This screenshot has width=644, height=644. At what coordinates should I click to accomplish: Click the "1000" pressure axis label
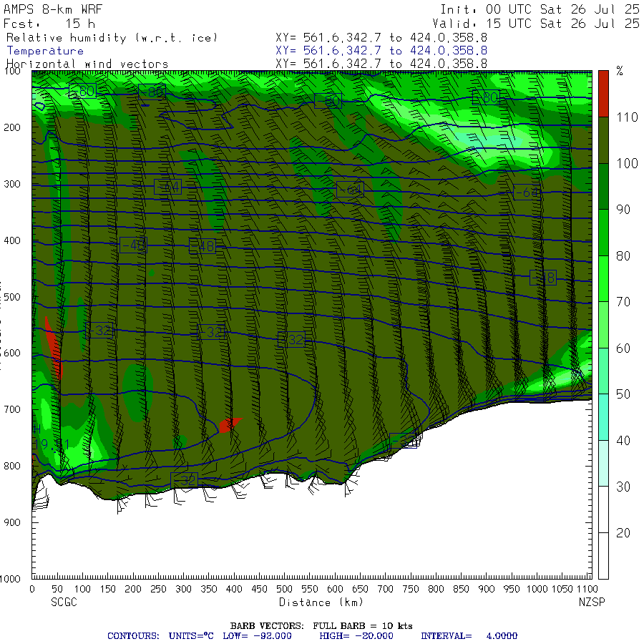tap(10, 579)
